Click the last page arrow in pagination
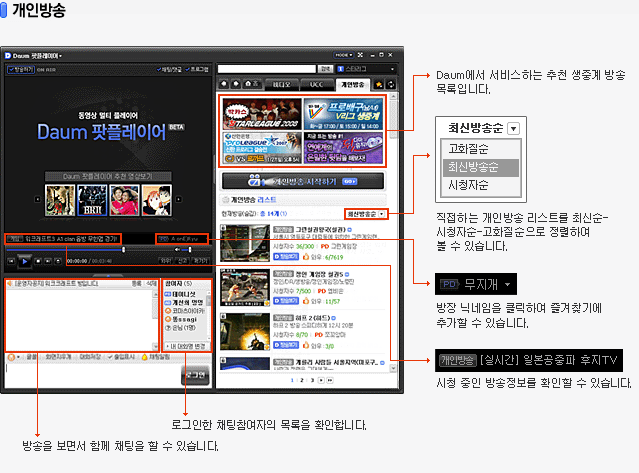The height and width of the screenshot is (473, 639). click(330, 380)
